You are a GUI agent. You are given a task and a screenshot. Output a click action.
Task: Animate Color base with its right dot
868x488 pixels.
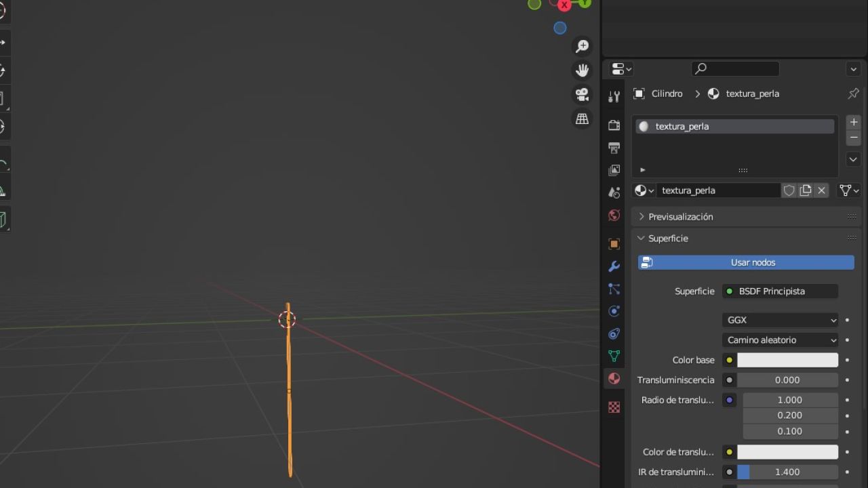tap(847, 360)
